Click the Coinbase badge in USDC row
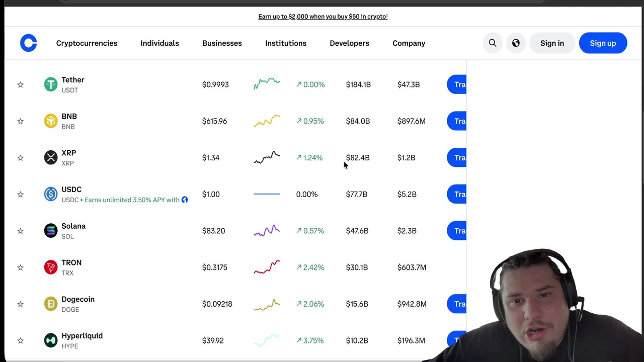 [185, 200]
